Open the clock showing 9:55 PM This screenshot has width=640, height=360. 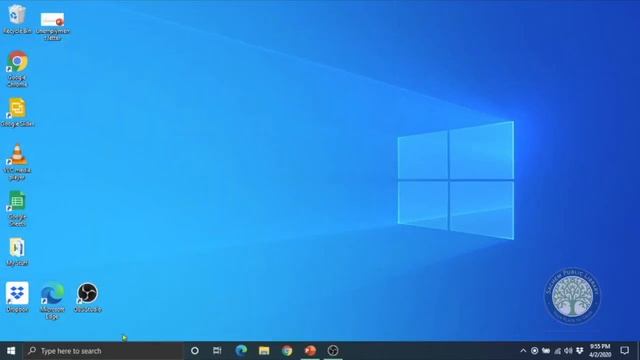tap(600, 351)
